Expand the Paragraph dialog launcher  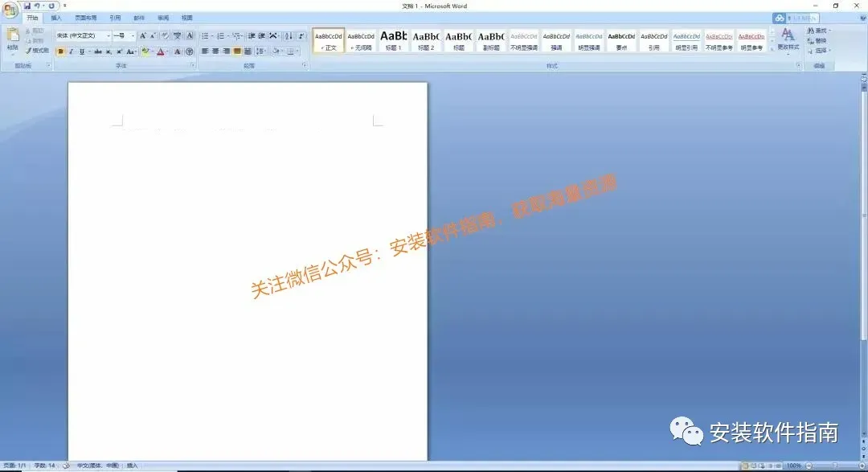[x=305, y=65]
